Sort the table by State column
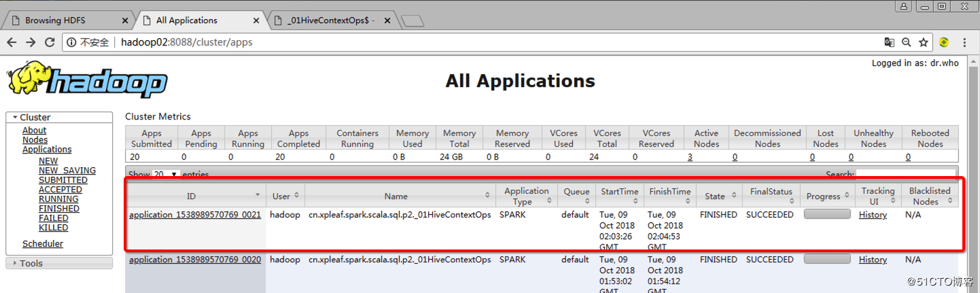980x293 pixels. click(718, 196)
